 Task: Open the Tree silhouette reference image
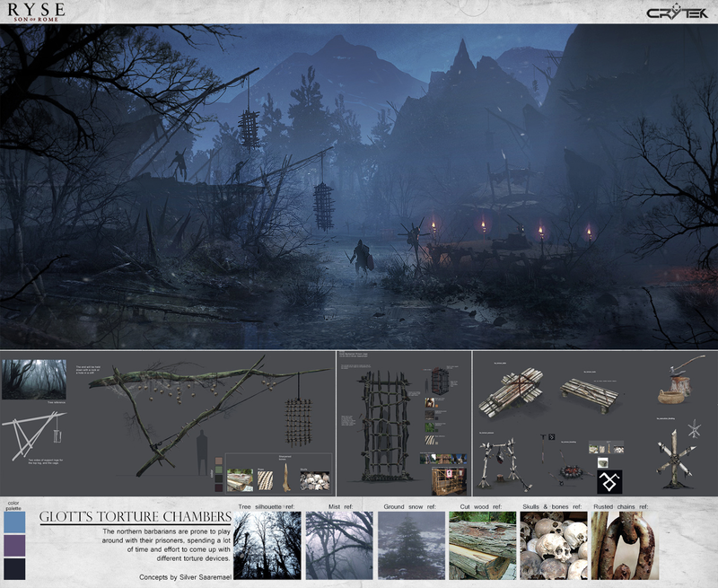point(267,546)
